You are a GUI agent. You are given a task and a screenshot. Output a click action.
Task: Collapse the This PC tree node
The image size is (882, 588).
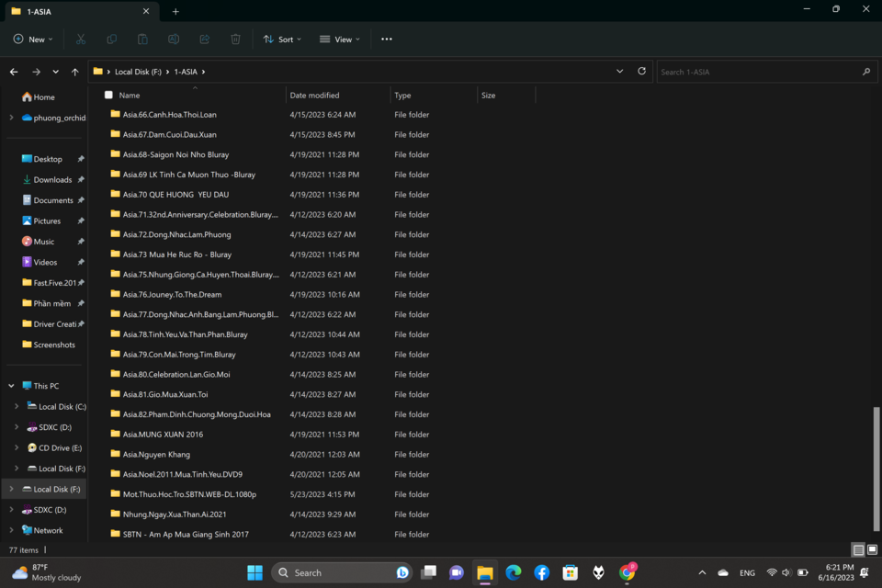[x=11, y=386]
